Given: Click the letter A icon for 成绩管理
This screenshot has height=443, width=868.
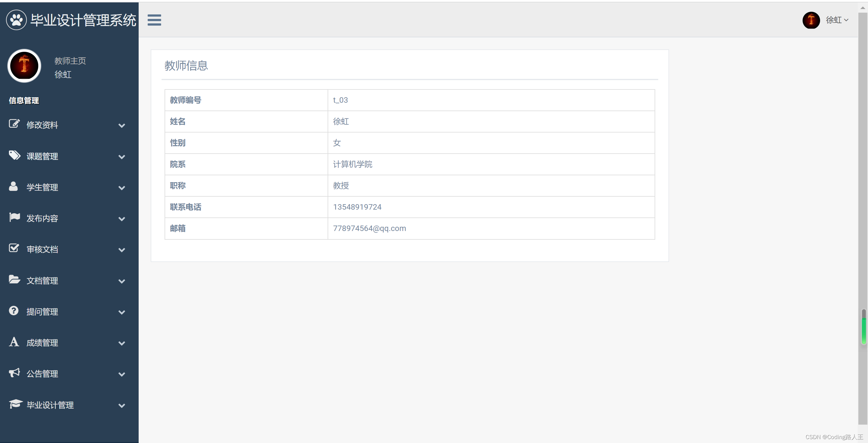Looking at the screenshot, I should [x=14, y=342].
